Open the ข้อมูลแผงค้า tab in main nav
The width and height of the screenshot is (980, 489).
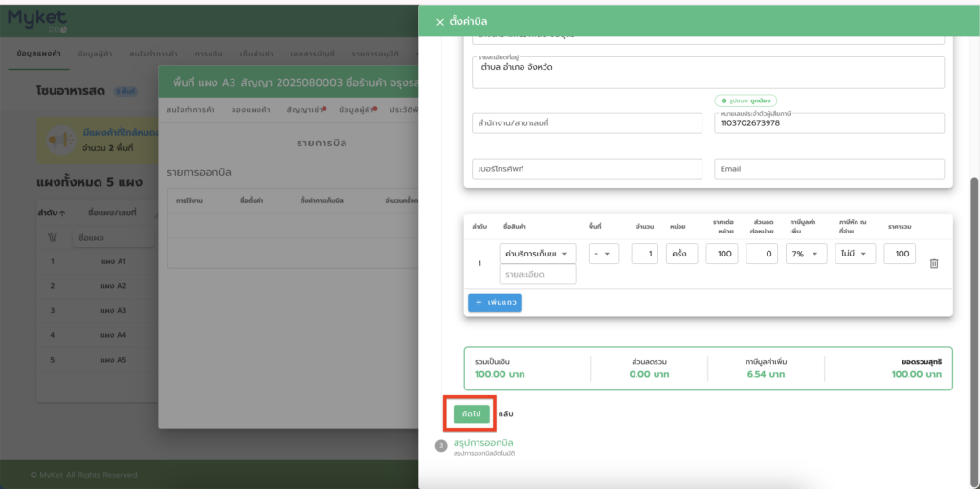click(x=38, y=54)
